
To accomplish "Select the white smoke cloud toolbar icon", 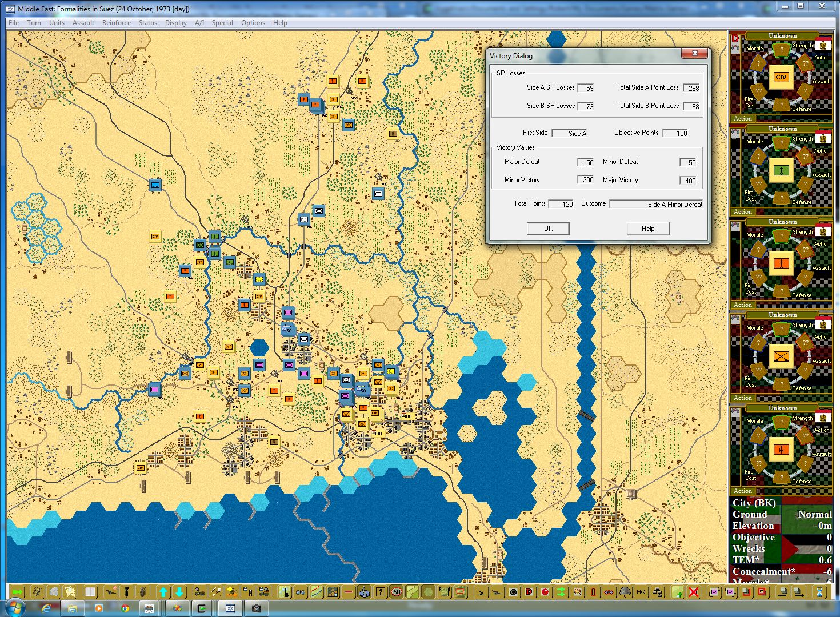I will [x=54, y=592].
